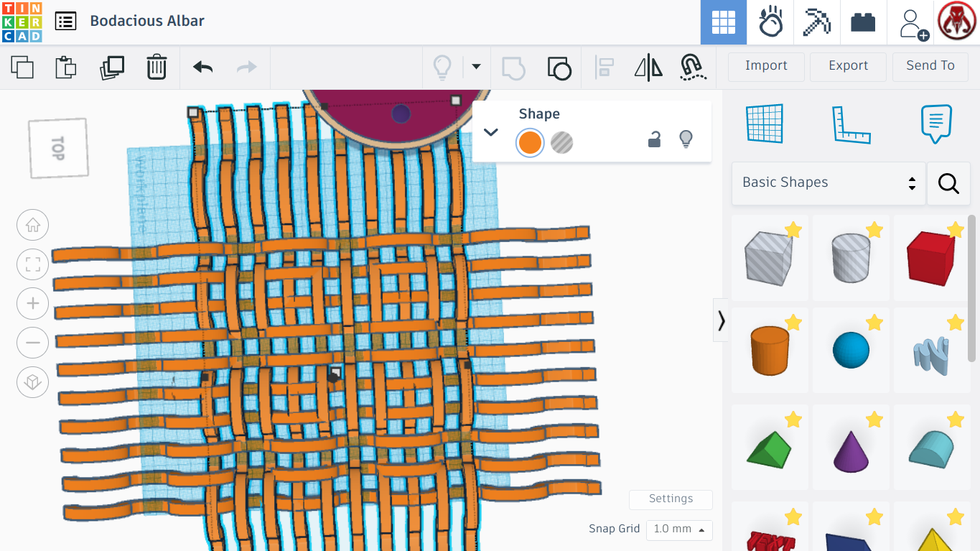Click the Copy tool
Viewport: 980px width, 551px height.
point(22,68)
